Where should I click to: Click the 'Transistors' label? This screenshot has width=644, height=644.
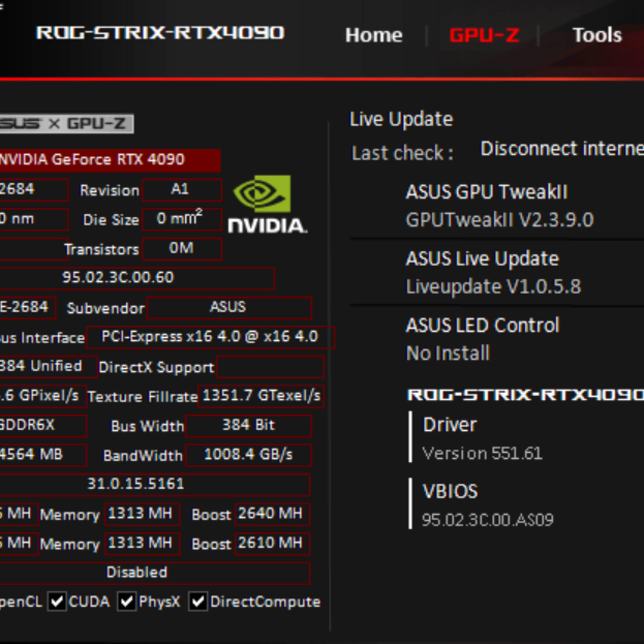[x=102, y=249]
